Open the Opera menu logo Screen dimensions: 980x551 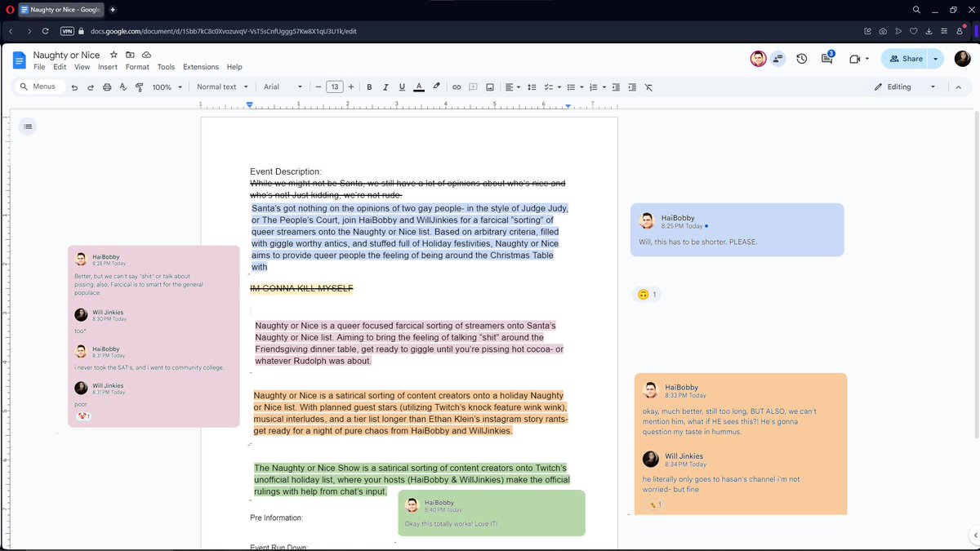tap(8, 9)
